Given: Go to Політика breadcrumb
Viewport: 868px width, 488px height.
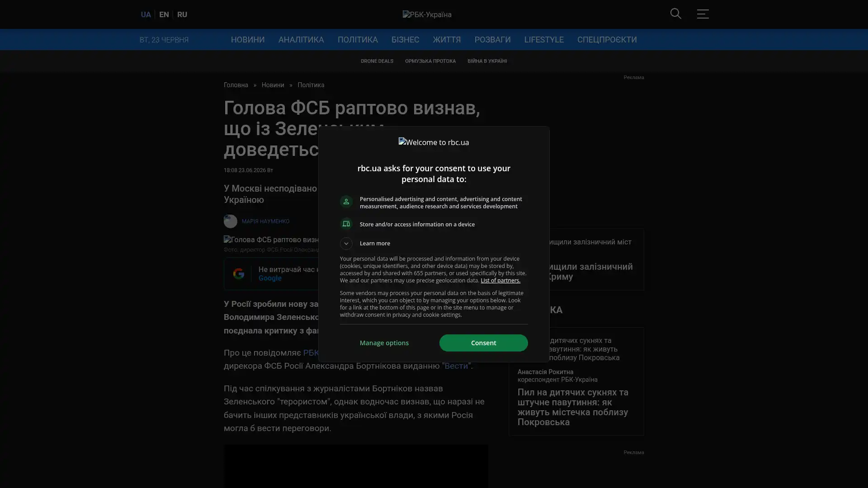Looking at the screenshot, I should 311,85.
